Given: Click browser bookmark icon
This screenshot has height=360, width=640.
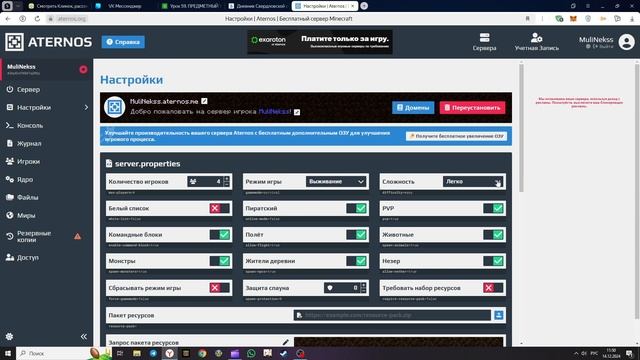Looking at the screenshot, I should point(527,19).
